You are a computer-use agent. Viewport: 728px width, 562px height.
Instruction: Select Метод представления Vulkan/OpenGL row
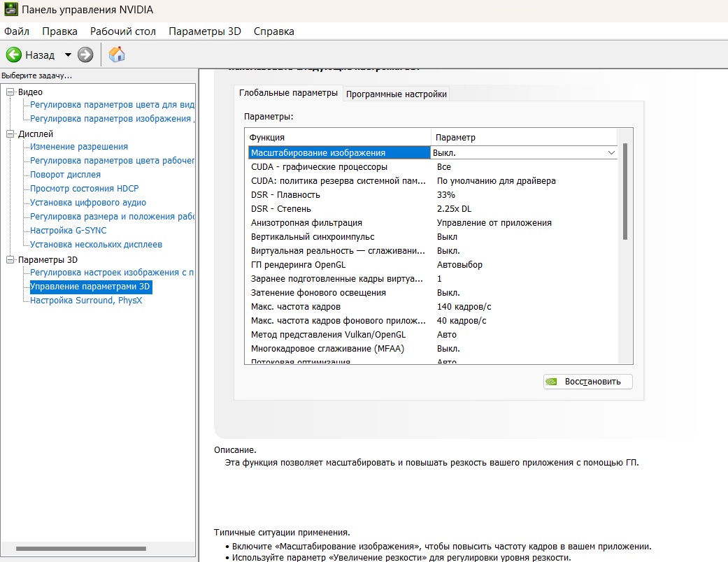pos(433,335)
